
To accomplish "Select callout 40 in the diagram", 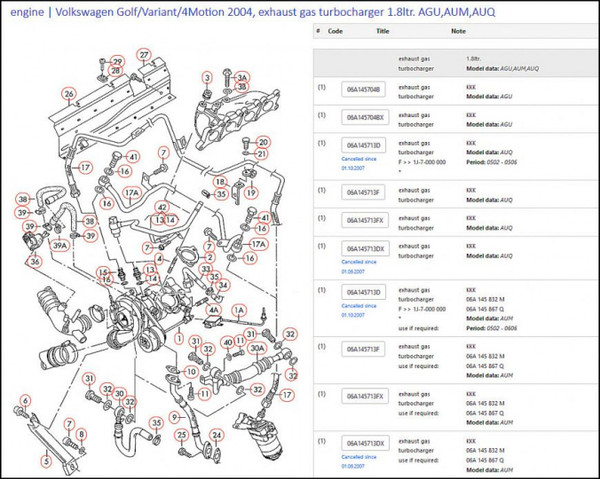I will (x=228, y=342).
